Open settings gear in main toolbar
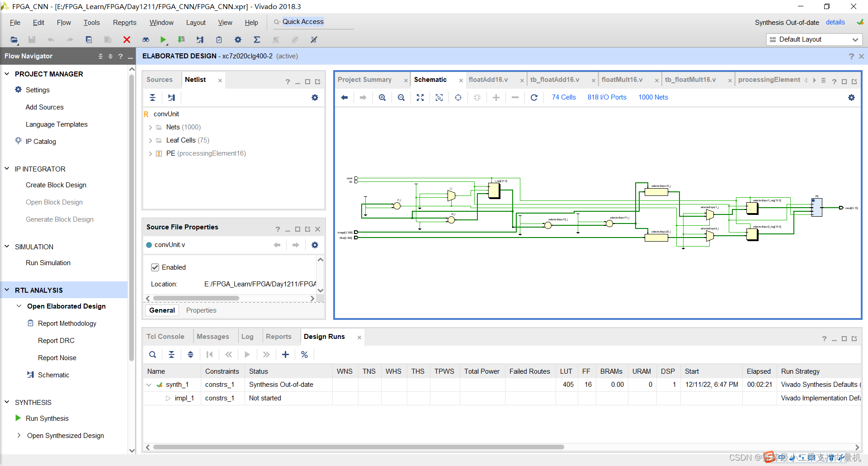 [238, 40]
